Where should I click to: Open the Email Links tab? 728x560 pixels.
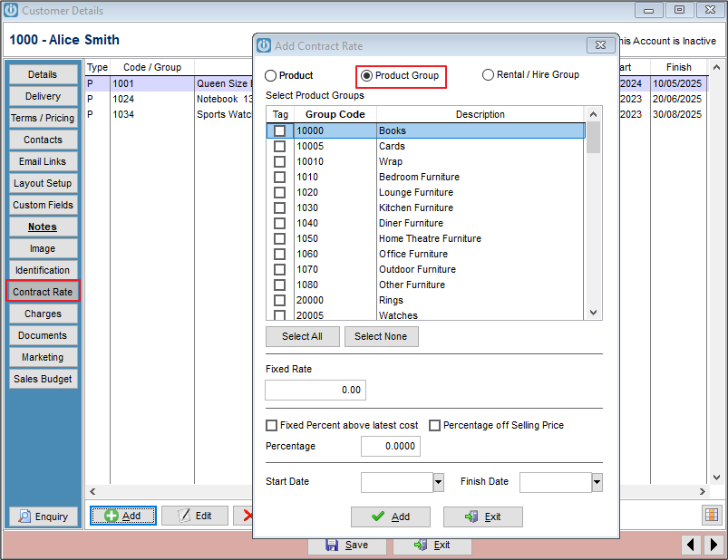click(x=43, y=161)
